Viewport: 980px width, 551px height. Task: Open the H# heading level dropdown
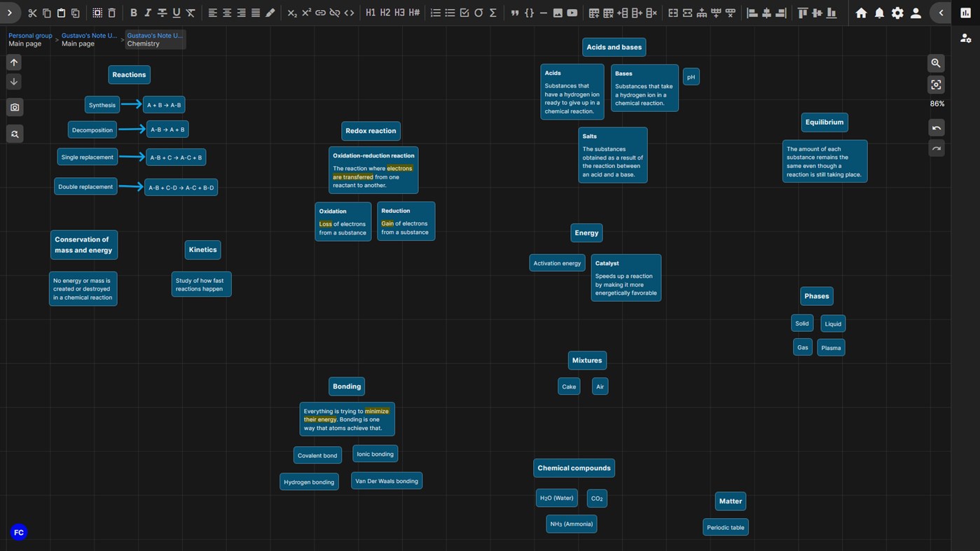click(414, 13)
